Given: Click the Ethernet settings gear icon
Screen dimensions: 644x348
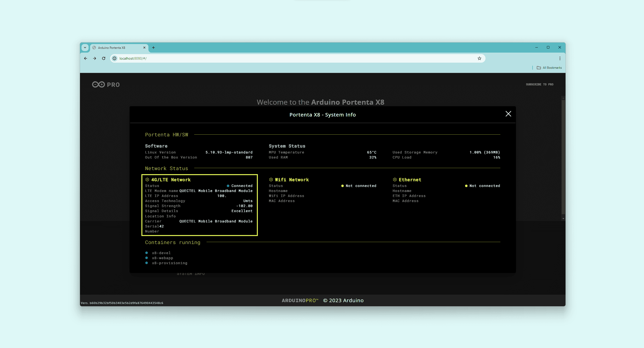Looking at the screenshot, I should pos(395,180).
